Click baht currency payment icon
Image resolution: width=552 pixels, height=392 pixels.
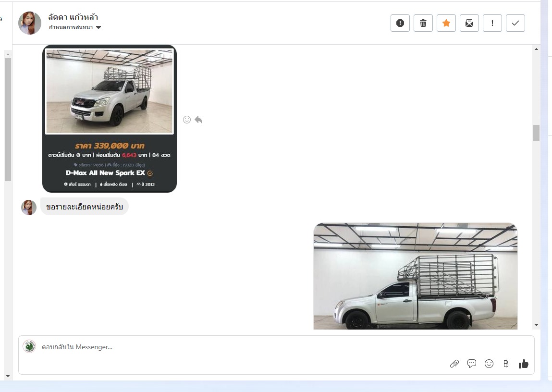pyautogui.click(x=506, y=364)
